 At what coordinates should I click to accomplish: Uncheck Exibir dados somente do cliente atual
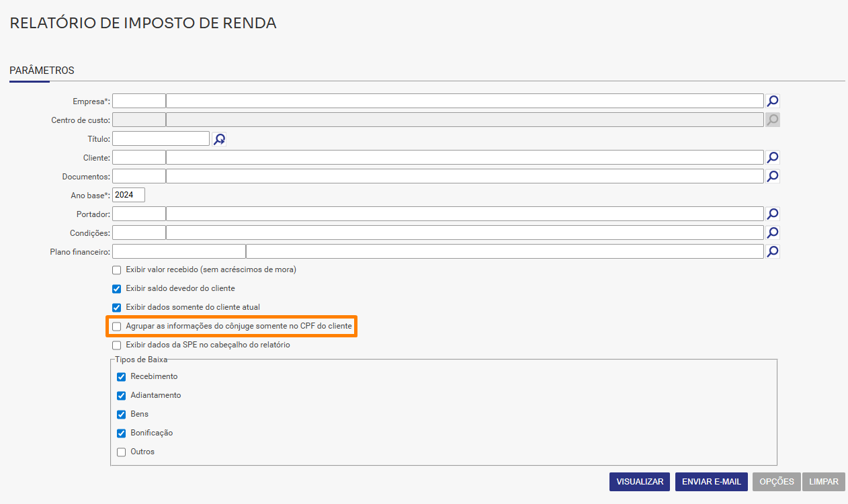pos(117,308)
